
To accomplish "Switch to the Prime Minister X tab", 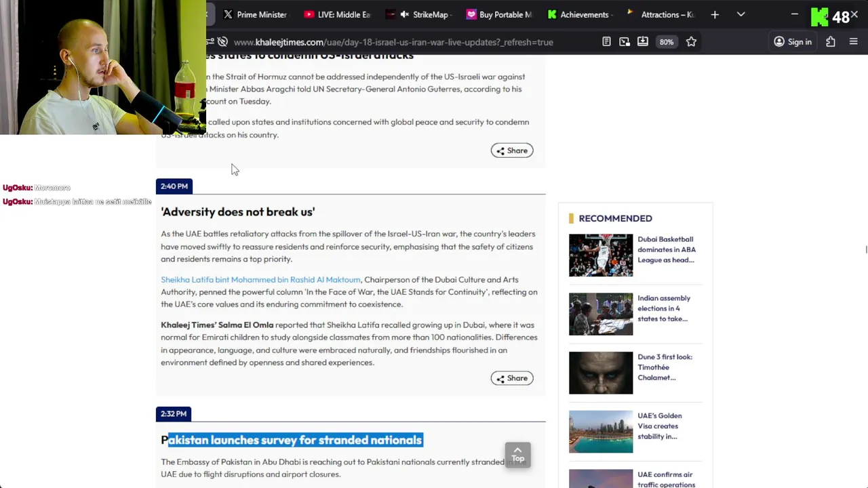I will tap(256, 14).
